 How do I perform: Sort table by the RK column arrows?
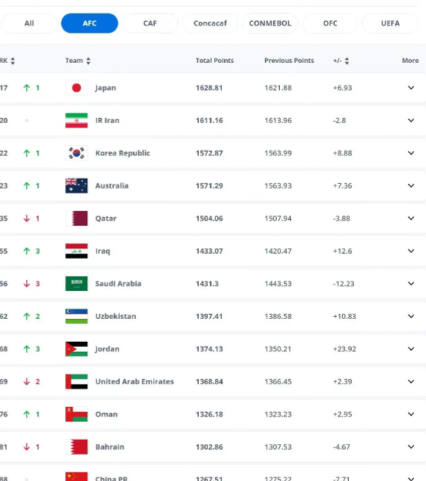[x=13, y=61]
